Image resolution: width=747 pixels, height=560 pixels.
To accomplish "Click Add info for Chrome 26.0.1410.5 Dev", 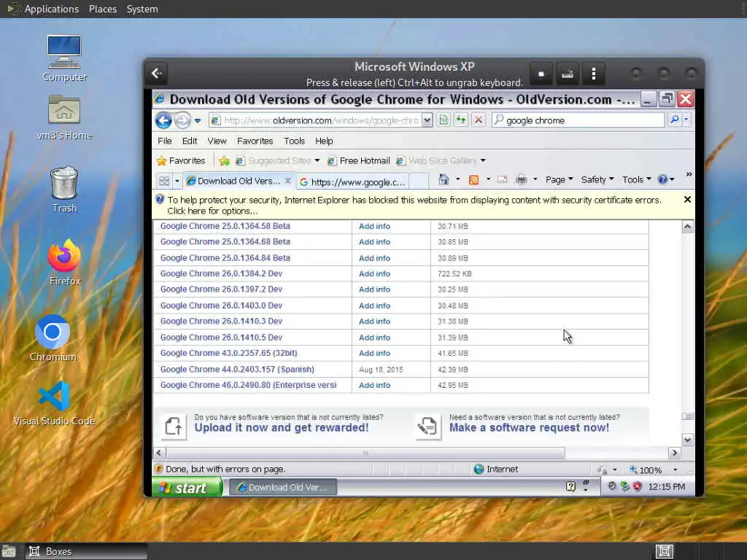I will (x=374, y=338).
